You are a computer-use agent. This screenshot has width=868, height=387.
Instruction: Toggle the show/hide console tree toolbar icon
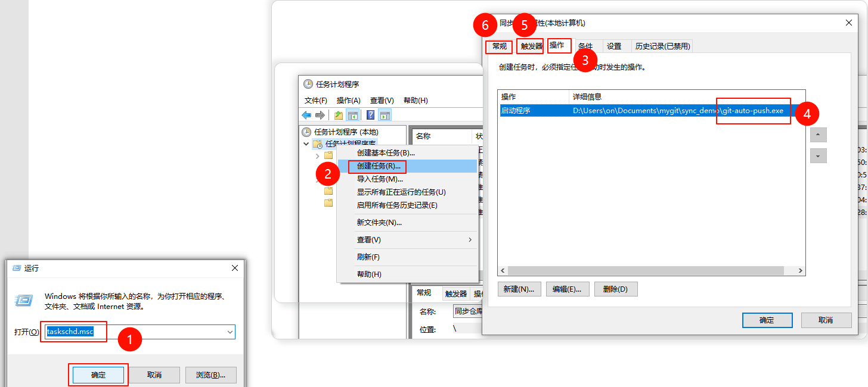pos(352,116)
